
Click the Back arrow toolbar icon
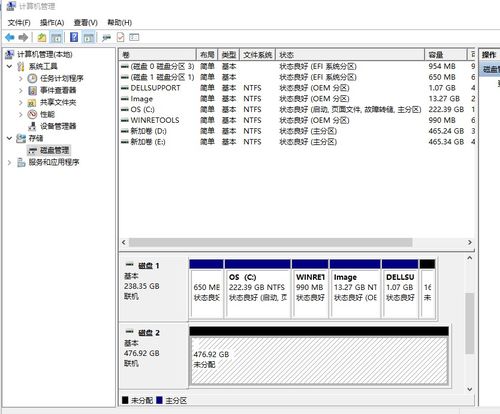(10, 37)
